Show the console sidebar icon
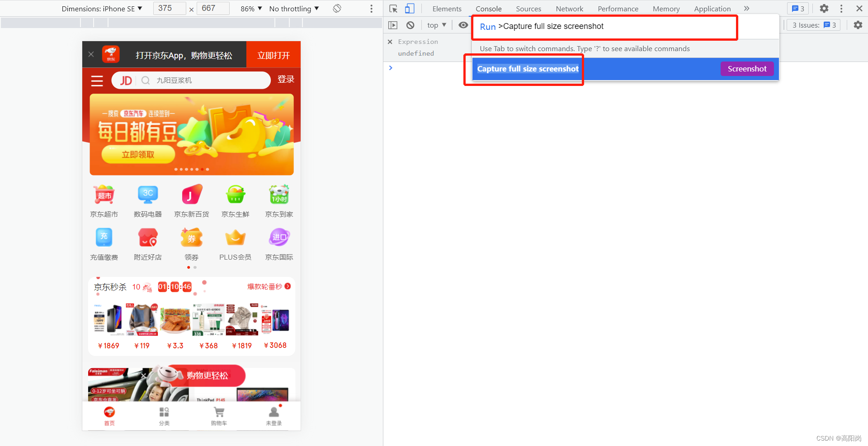This screenshot has width=868, height=446. pyautogui.click(x=393, y=25)
